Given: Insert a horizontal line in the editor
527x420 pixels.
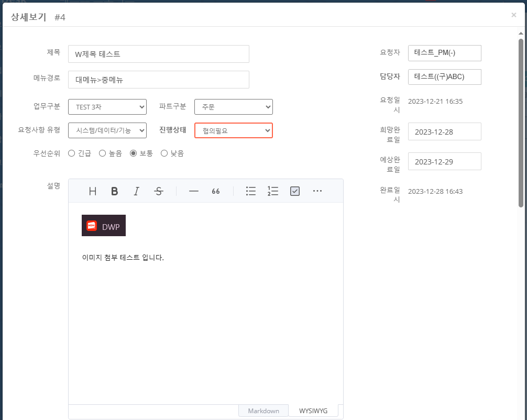Looking at the screenshot, I should click(193, 191).
